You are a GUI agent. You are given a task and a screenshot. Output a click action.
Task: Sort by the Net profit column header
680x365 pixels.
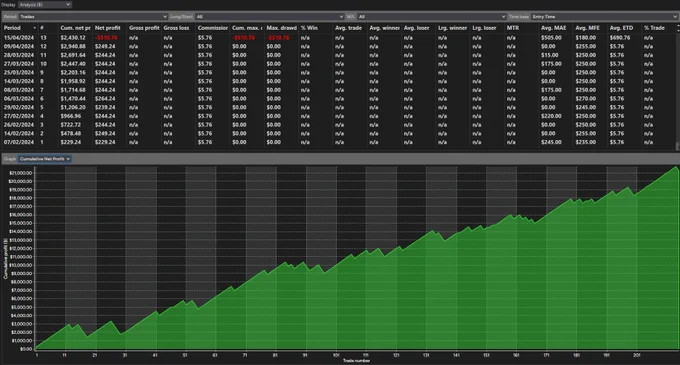109,28
